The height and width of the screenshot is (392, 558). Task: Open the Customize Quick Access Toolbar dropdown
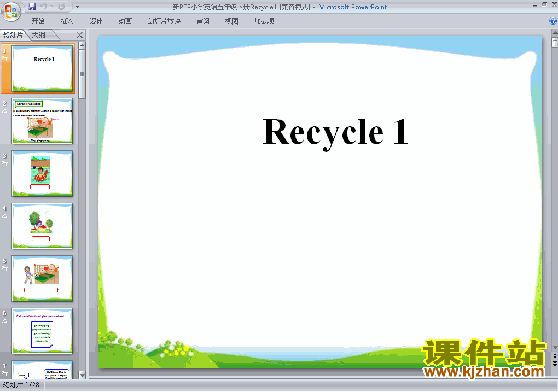tap(77, 7)
